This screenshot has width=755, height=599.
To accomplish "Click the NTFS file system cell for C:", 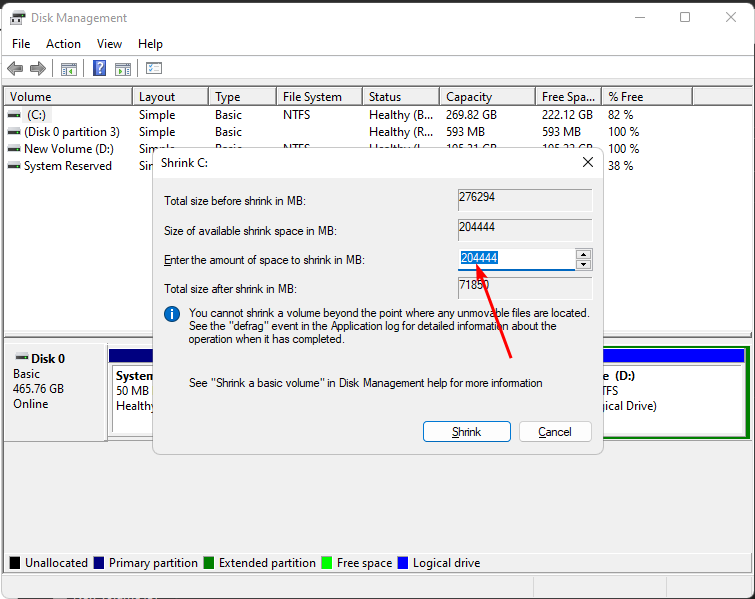I will pos(297,115).
